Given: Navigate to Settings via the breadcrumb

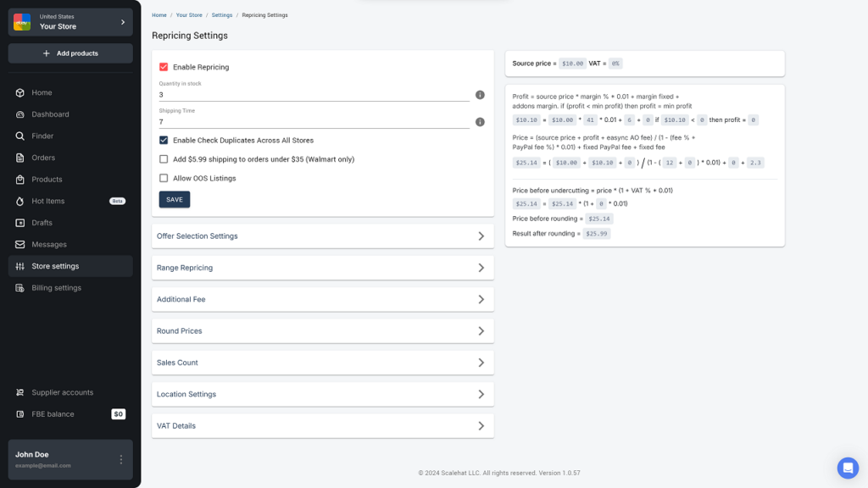Looking at the screenshot, I should tap(220, 14).
